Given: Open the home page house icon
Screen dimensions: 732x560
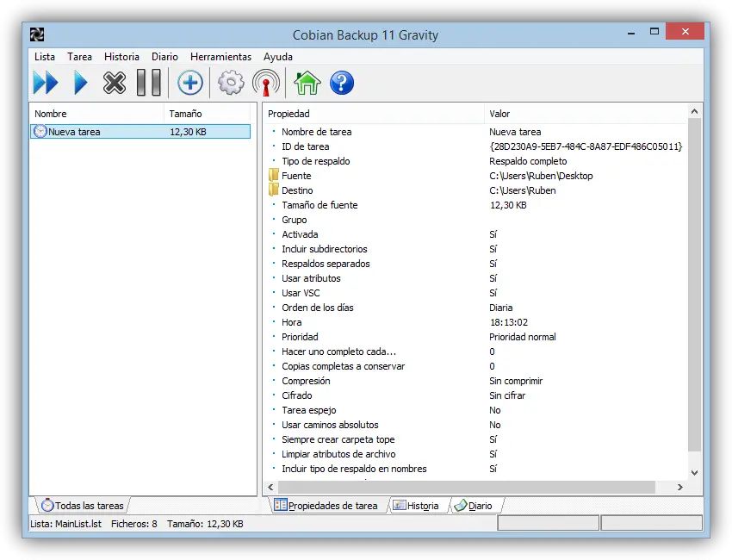Looking at the screenshot, I should click(307, 83).
